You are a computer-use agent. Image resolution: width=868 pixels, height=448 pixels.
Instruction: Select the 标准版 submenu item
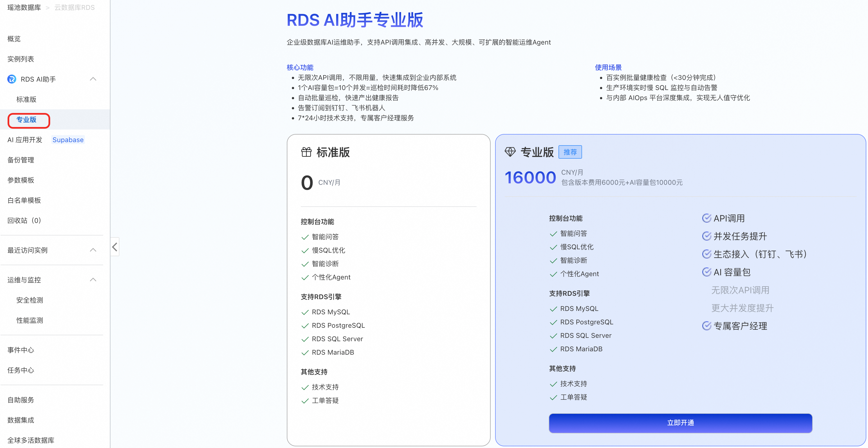coord(26,99)
